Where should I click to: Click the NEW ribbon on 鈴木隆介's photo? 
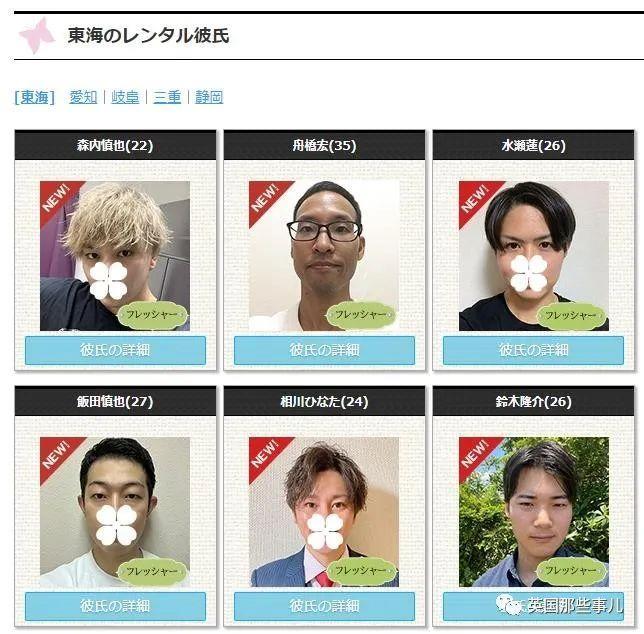[x=476, y=455]
